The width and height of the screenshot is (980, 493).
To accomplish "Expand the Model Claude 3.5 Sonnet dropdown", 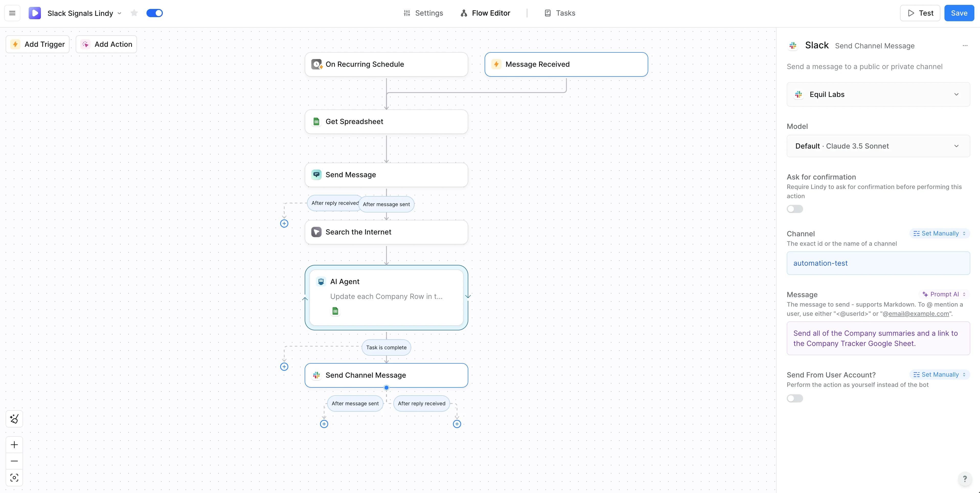I will click(x=878, y=146).
